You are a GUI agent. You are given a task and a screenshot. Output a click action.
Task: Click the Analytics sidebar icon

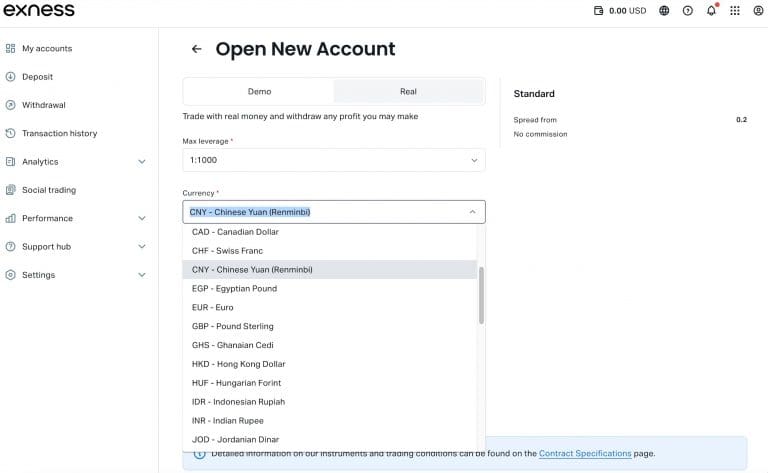[10, 162]
